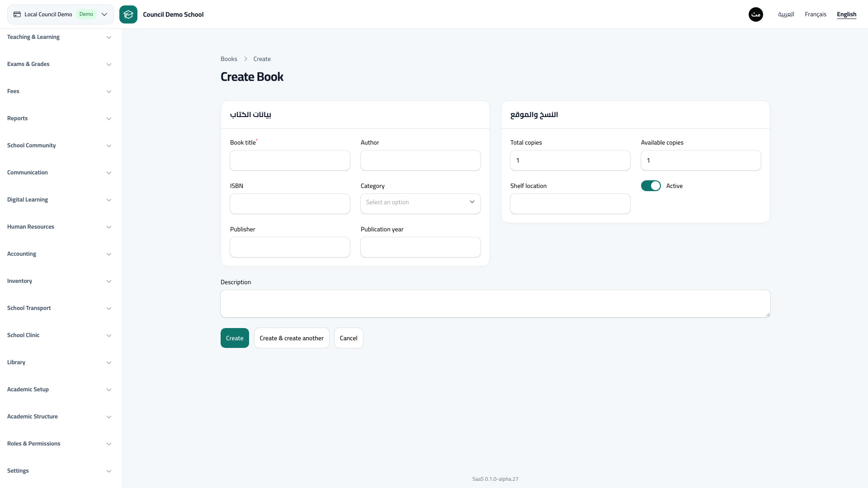Viewport: 868px width, 488px height.
Task: Switch language to Français
Action: 816,14
